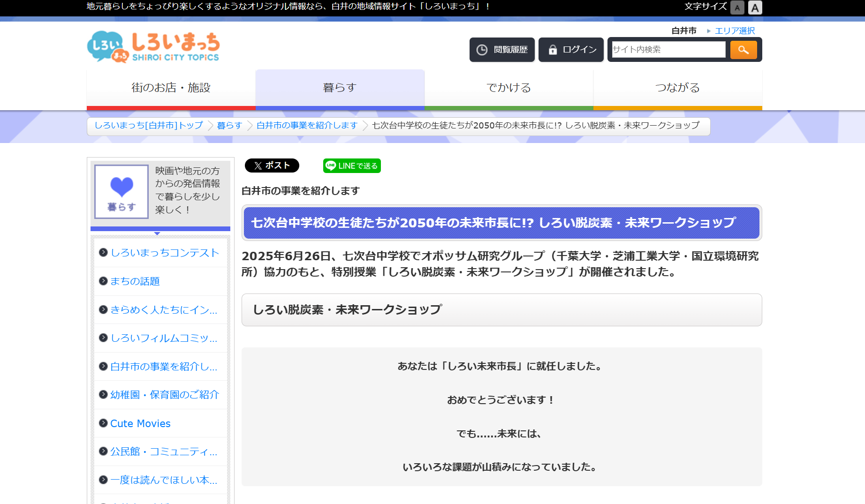Open しろいまっちコンテスト in sidebar
The image size is (865, 504).
tap(165, 253)
